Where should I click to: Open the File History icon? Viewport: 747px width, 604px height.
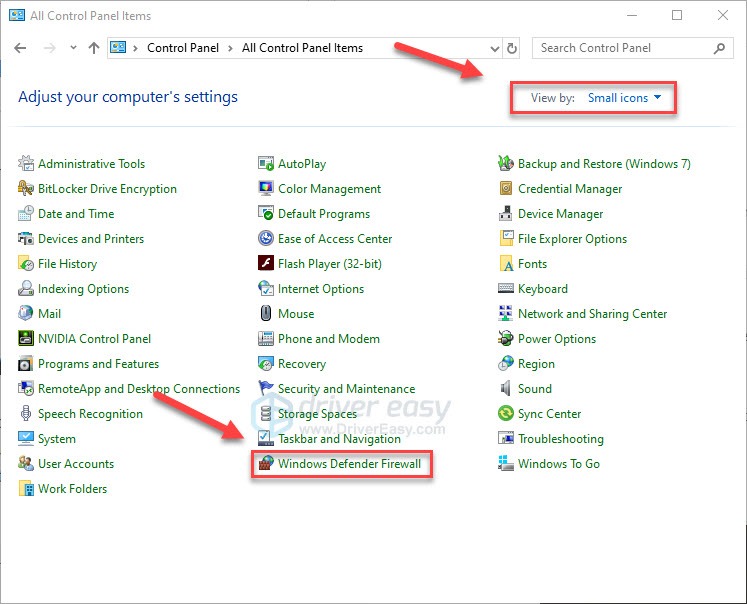(x=26, y=263)
